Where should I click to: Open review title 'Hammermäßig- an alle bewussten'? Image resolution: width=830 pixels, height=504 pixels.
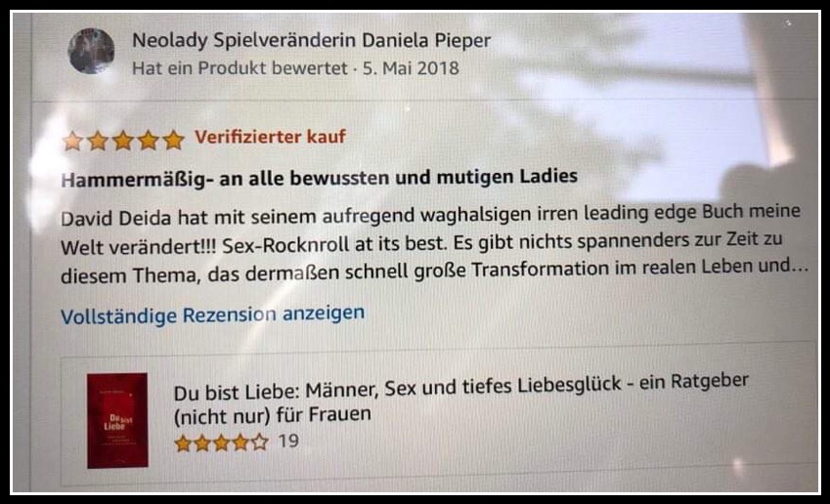click(319, 177)
